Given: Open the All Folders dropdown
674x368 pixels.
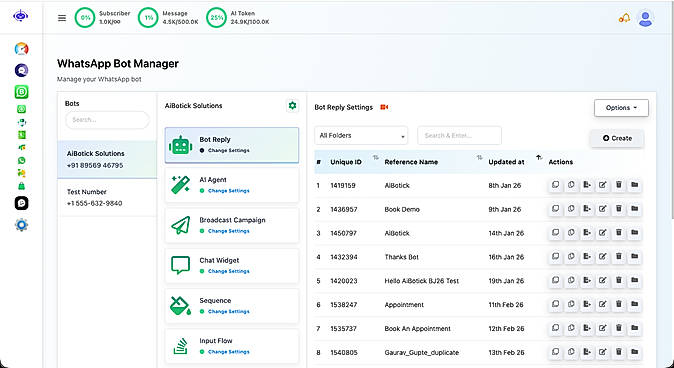Looking at the screenshot, I should click(x=361, y=135).
